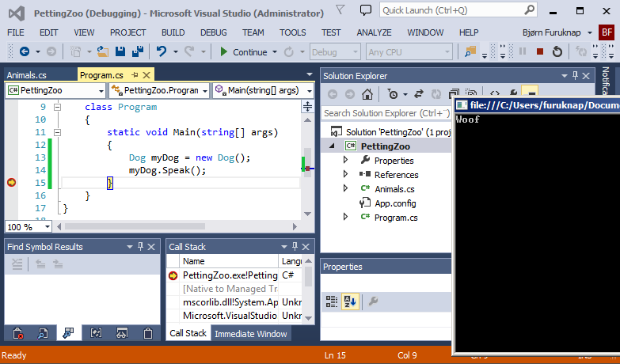
Task: Open the BUILD menu
Action: 173,32
